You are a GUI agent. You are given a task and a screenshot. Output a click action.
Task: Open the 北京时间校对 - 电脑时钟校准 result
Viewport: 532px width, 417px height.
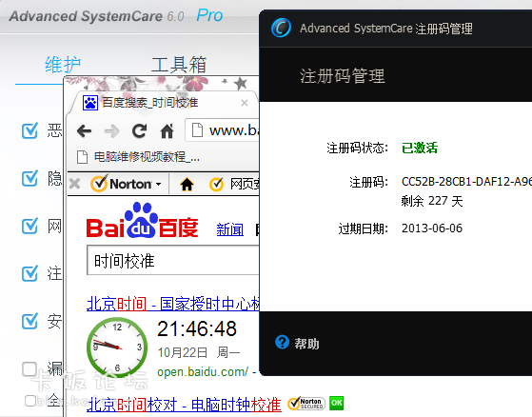[x=184, y=405]
